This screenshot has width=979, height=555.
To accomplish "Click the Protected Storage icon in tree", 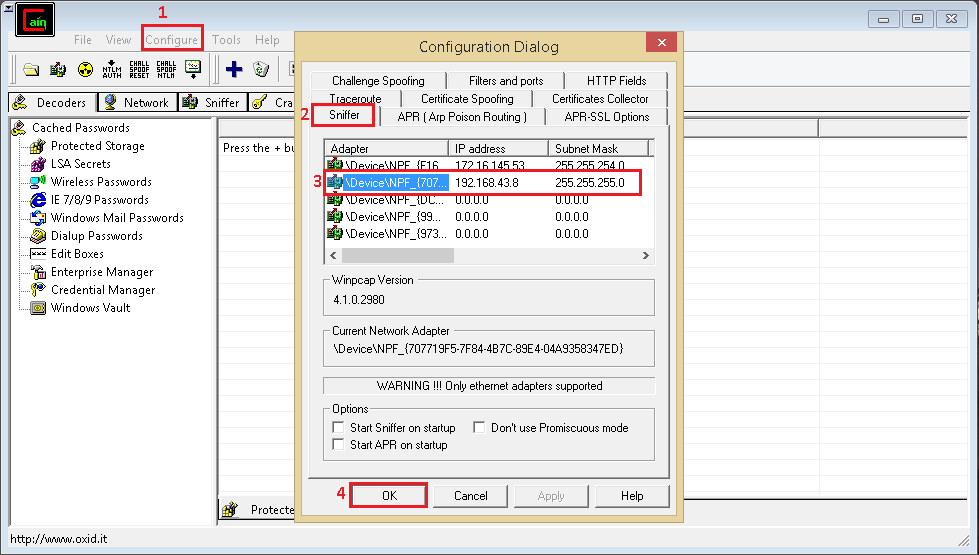I will (x=38, y=146).
